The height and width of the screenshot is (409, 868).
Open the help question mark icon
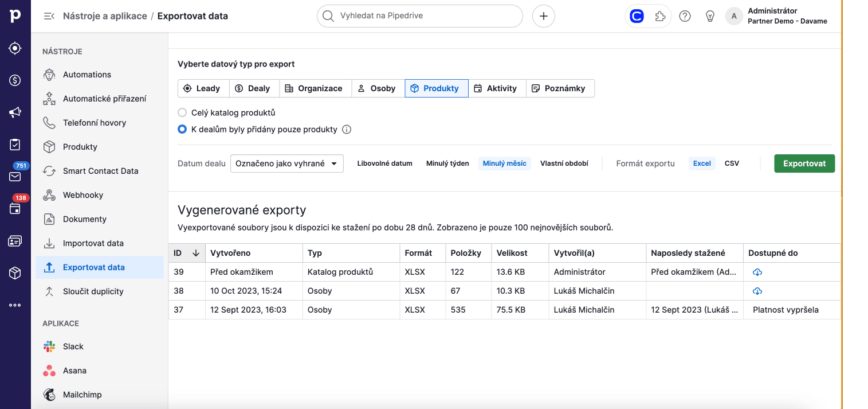pyautogui.click(x=685, y=16)
